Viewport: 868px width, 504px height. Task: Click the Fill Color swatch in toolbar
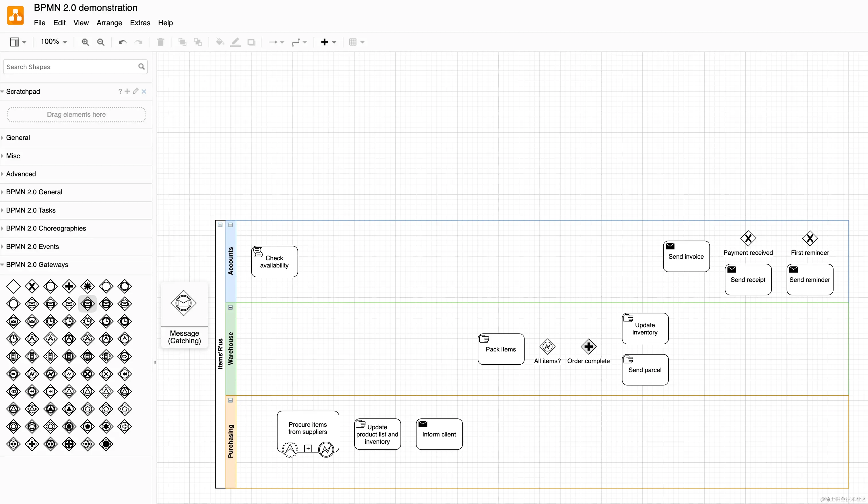tap(219, 42)
